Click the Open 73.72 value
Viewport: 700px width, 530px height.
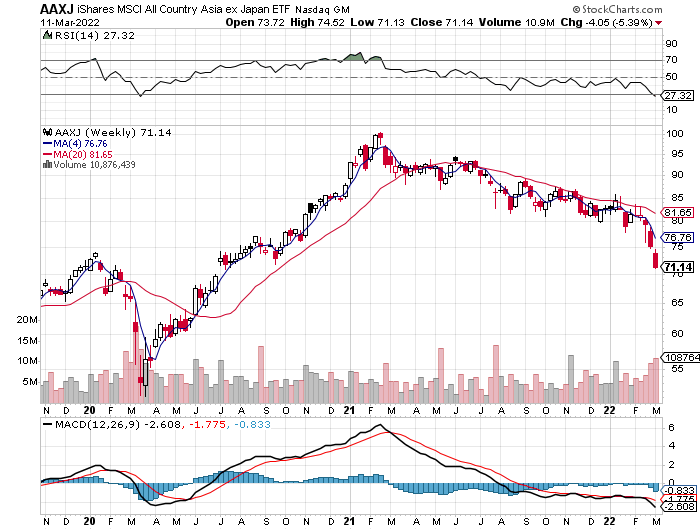255,22
